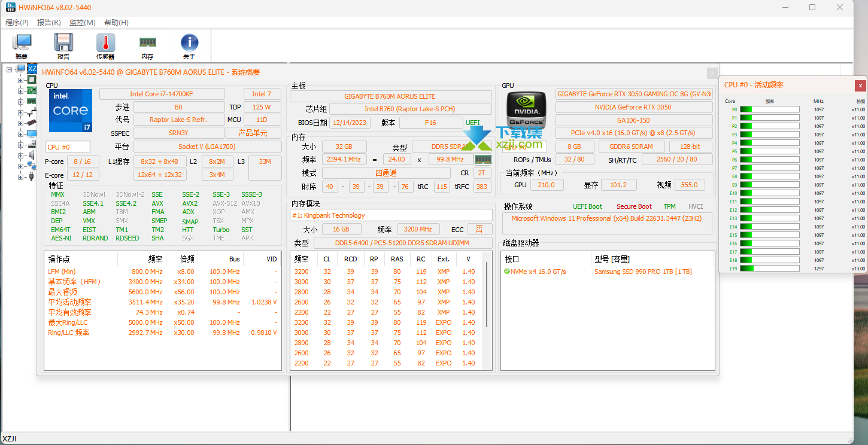Open the CPU #0 selector dropdown
868x445 pixels.
pos(68,147)
